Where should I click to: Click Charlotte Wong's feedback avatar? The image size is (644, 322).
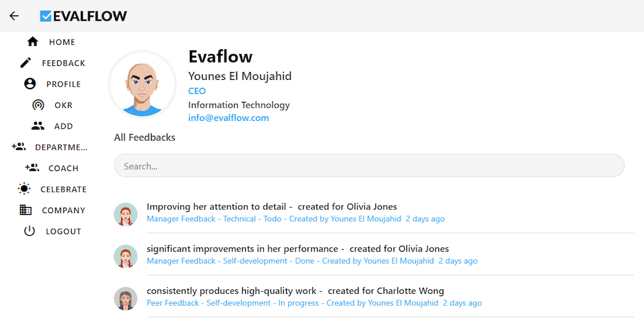pyautogui.click(x=126, y=298)
